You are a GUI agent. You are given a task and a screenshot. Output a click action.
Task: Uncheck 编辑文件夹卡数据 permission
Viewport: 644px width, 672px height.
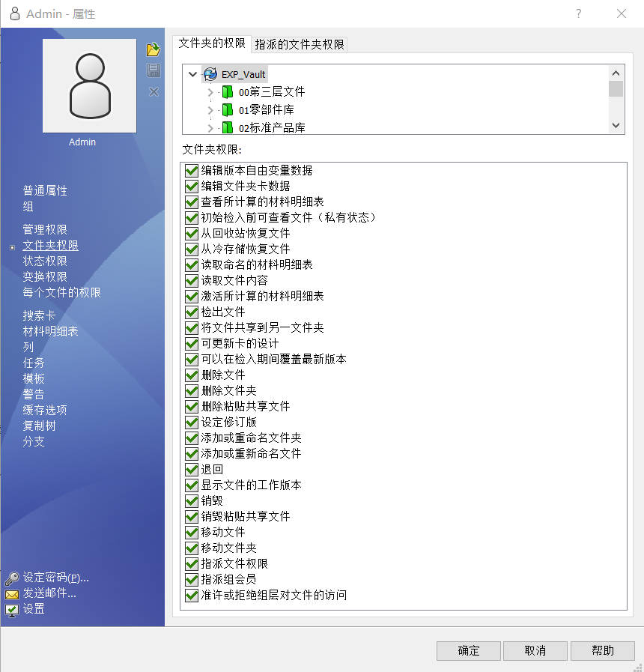pyautogui.click(x=192, y=187)
